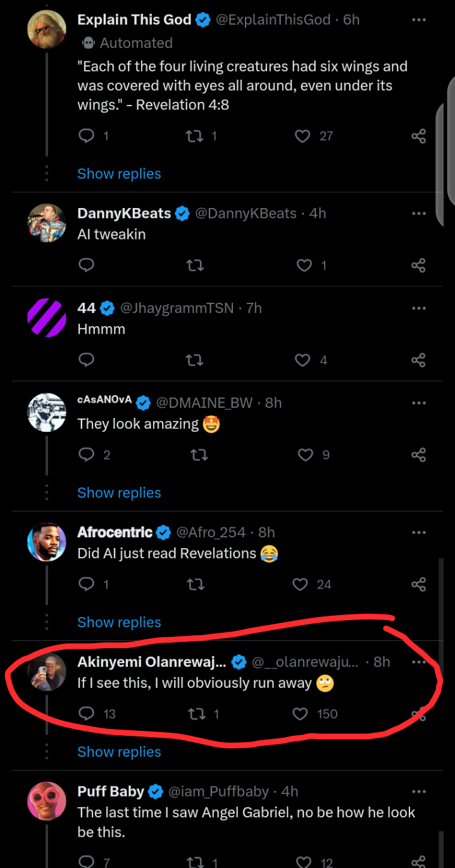
Task: Retweet the 'Hmmm' tweet by 44
Action: point(196,360)
